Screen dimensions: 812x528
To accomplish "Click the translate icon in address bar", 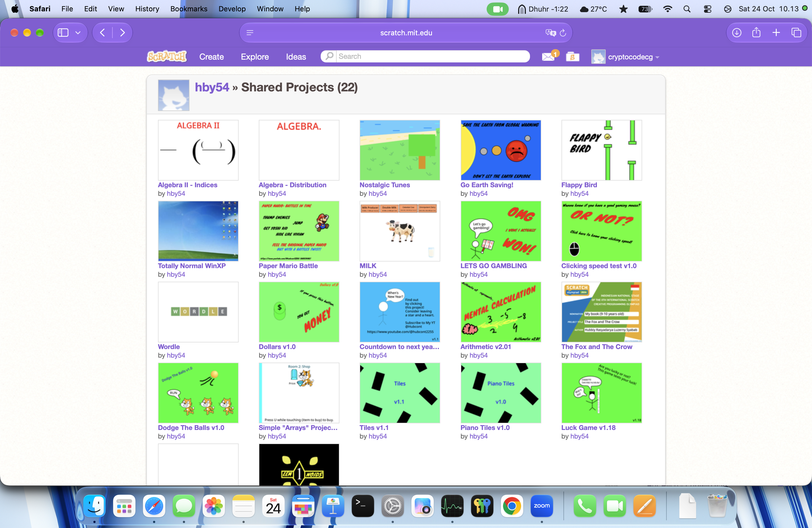I will coord(550,33).
